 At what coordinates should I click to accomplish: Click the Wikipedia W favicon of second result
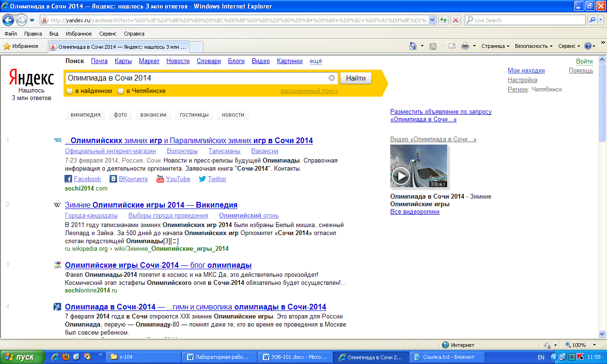pos(57,205)
